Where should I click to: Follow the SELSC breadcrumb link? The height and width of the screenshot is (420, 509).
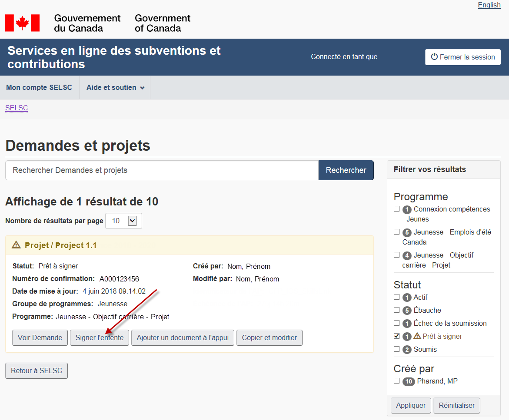(x=17, y=108)
